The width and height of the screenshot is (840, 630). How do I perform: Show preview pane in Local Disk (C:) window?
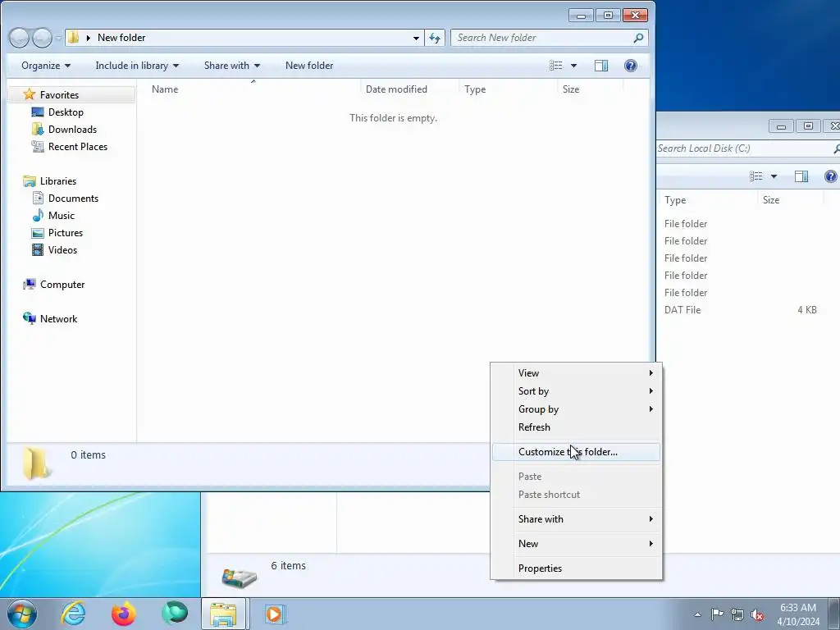point(801,176)
